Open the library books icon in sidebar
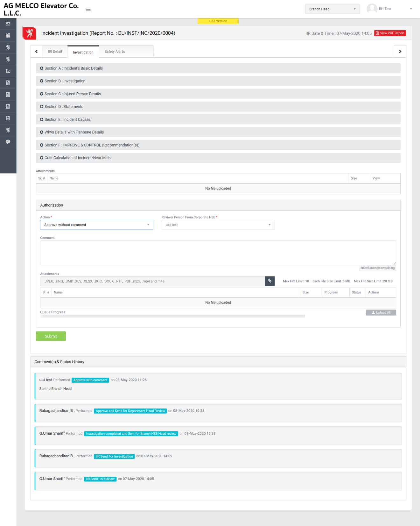 tap(8, 36)
